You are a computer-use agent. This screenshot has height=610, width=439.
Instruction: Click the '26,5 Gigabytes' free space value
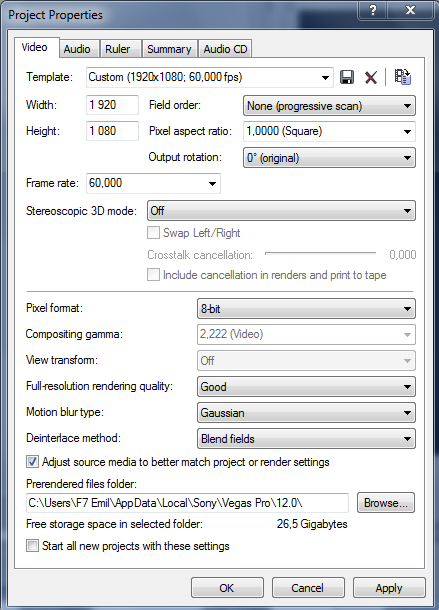click(312, 524)
